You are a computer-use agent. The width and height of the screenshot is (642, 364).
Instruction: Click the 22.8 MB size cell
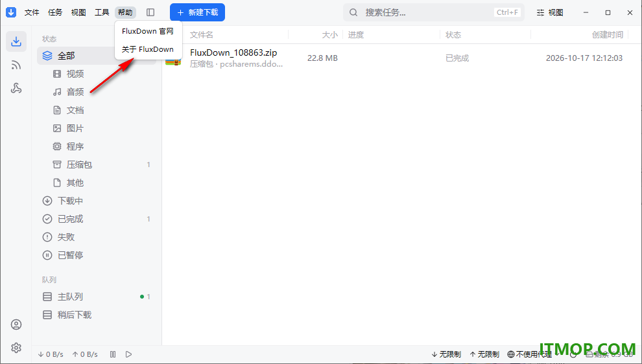323,58
